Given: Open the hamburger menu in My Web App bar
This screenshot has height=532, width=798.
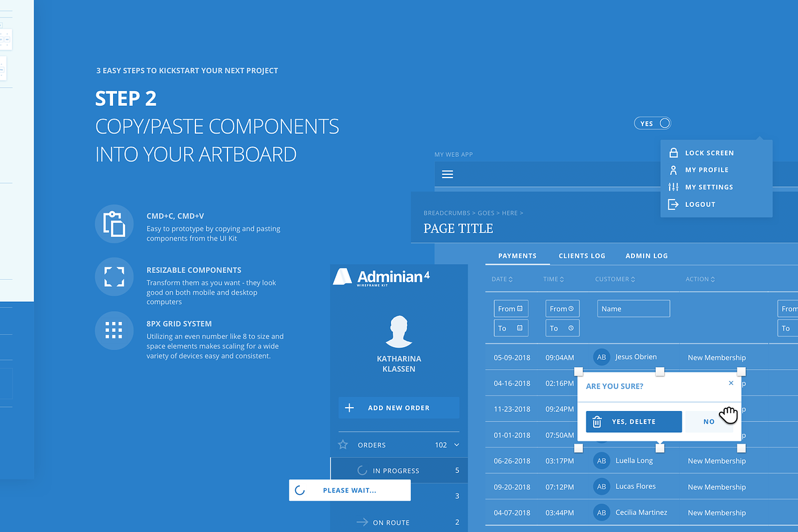Looking at the screenshot, I should coord(448,174).
